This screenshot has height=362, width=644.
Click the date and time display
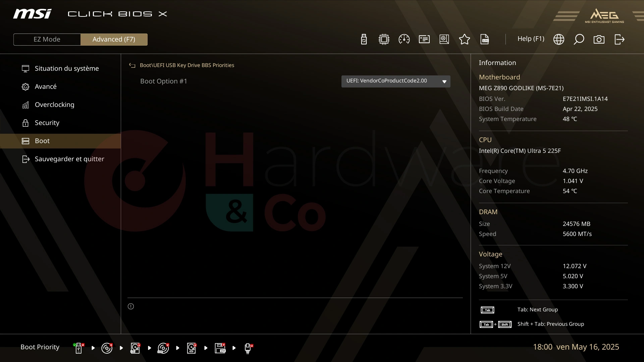576,347
